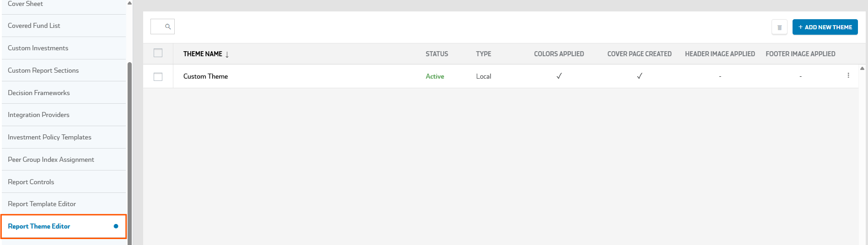Click the sidebar vertical scrollbar thumb

point(129,153)
